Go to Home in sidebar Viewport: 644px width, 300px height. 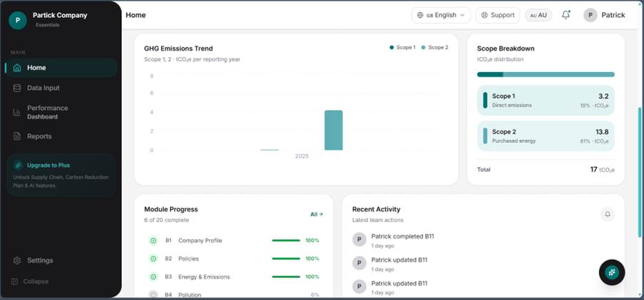pyautogui.click(x=61, y=68)
